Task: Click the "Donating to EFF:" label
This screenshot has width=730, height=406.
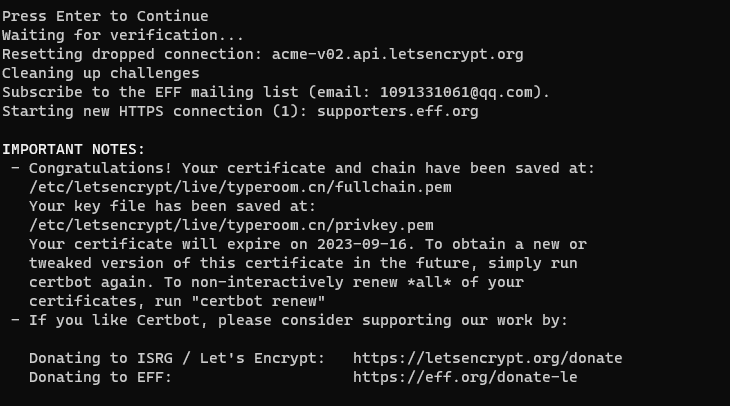Action: click(x=101, y=377)
